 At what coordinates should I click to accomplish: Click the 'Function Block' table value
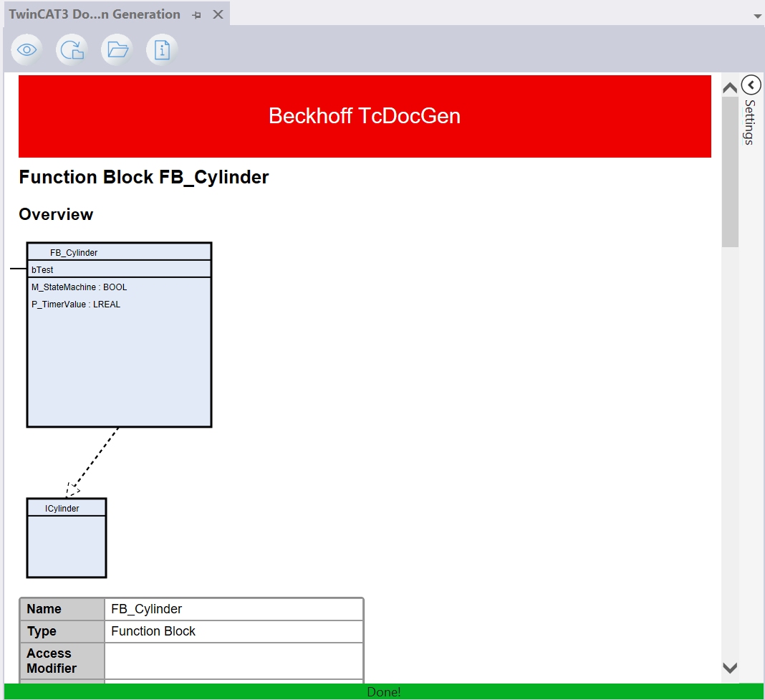[153, 631]
